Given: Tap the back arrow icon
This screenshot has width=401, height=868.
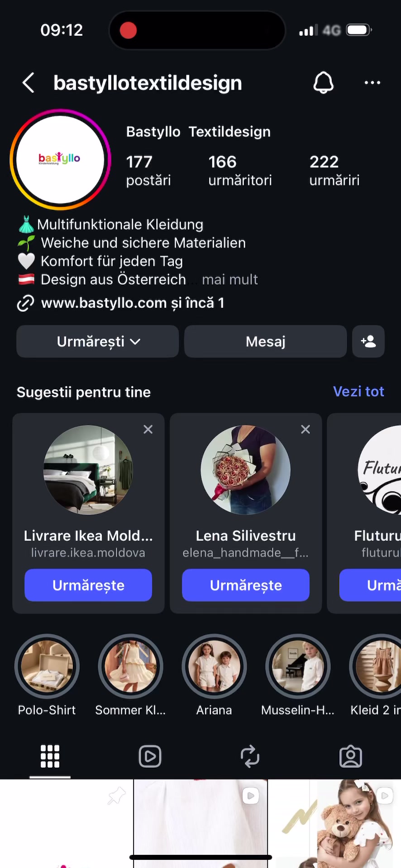Looking at the screenshot, I should [x=28, y=83].
